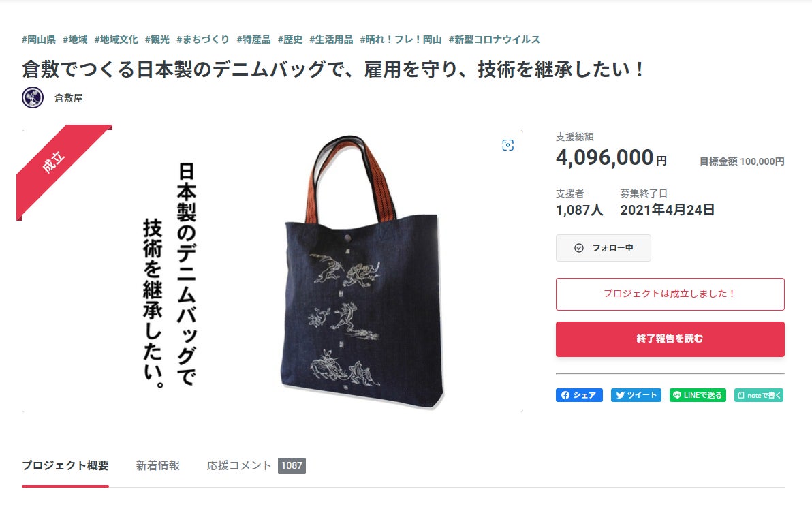Send via LINEで送る button
This screenshot has width=812, height=515.
click(698, 395)
